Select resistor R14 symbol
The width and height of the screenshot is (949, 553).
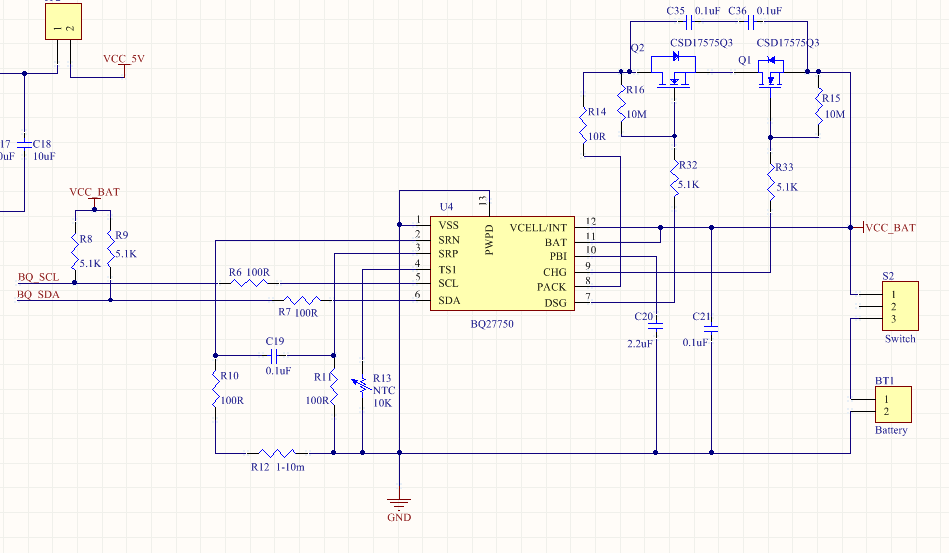point(583,123)
